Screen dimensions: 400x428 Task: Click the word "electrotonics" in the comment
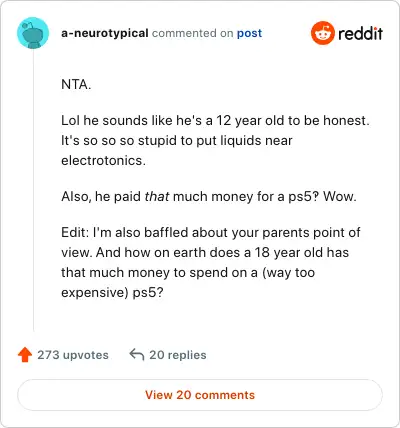pyautogui.click(x=103, y=160)
